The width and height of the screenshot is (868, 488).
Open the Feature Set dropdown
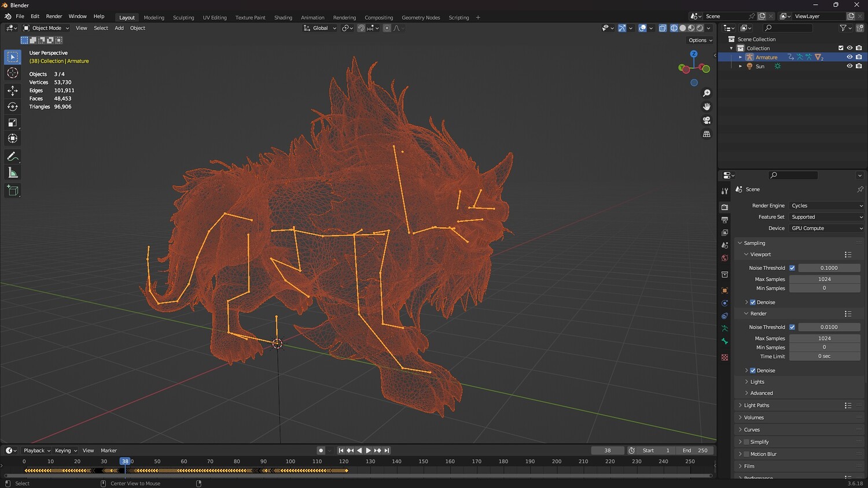[x=826, y=217]
